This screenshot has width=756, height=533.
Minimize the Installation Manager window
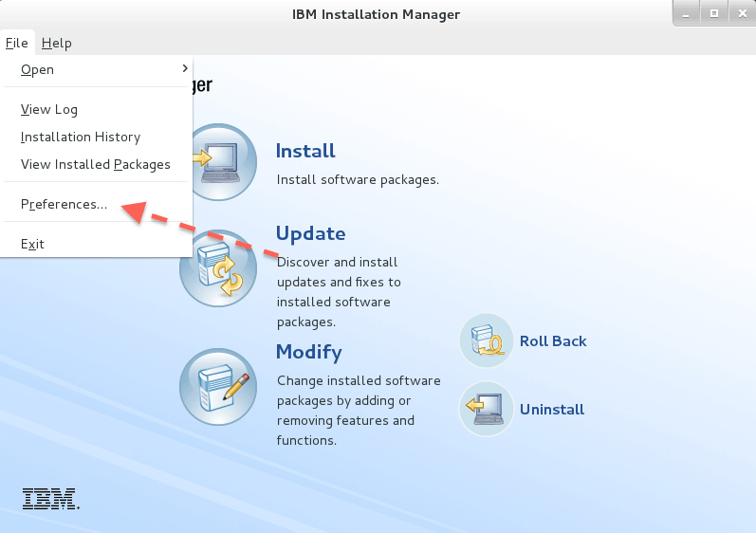click(x=686, y=13)
